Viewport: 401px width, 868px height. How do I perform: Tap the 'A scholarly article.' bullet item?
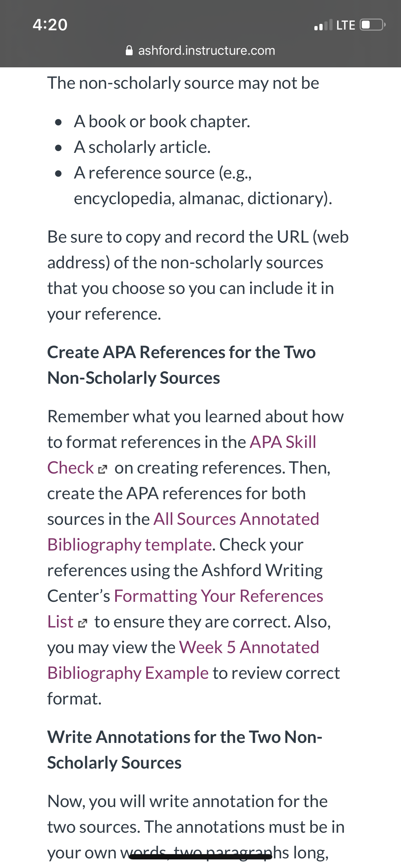pos(142,147)
